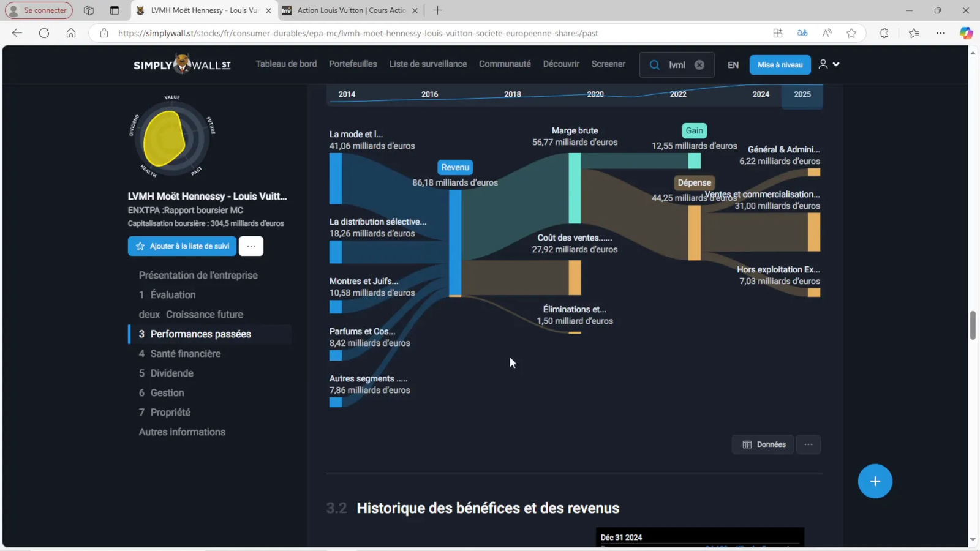Screen dimensions: 980x551
Task: View site information lock icon
Action: point(104,33)
